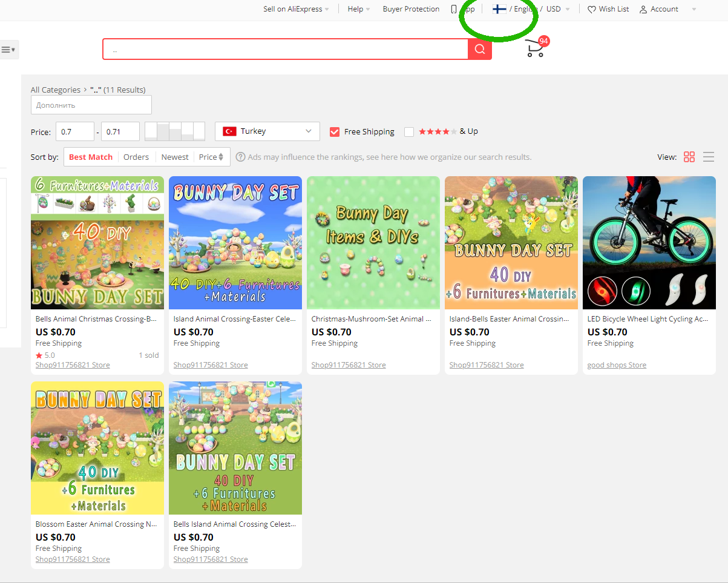The image size is (728, 583).
Task: Click the search text field
Action: click(286, 49)
